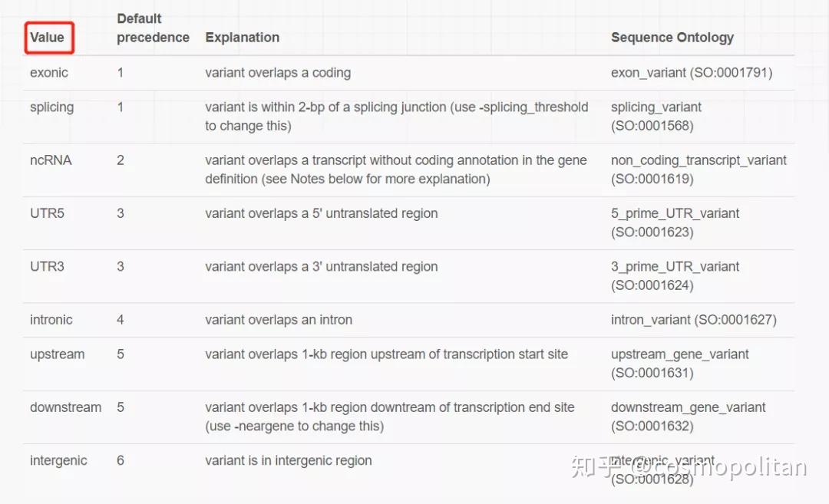Image resolution: width=829 pixels, height=504 pixels.
Task: Select the intergenic value cell
Action: tap(58, 461)
